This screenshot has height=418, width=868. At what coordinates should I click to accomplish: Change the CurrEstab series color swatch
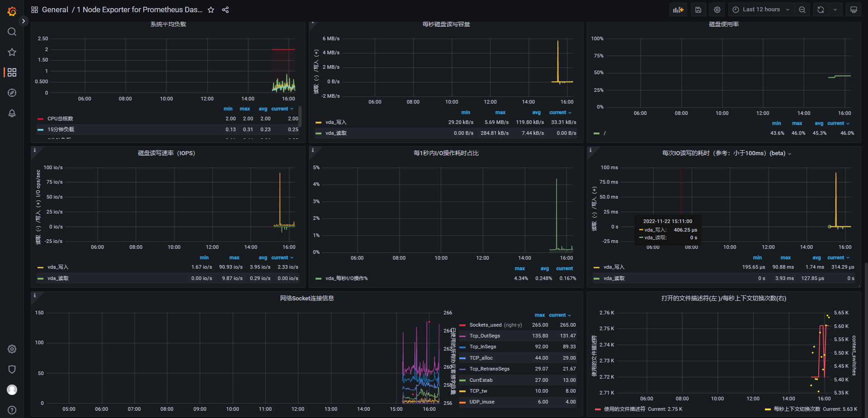[x=462, y=380]
